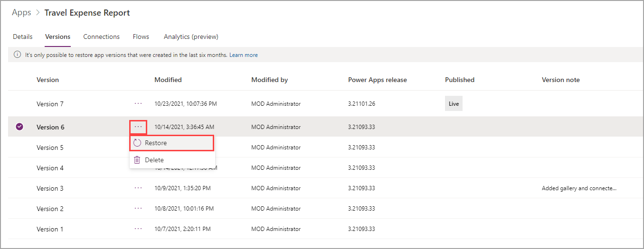Viewport: 644px width, 249px height.
Task: Click the Modified column header
Action: 168,80
